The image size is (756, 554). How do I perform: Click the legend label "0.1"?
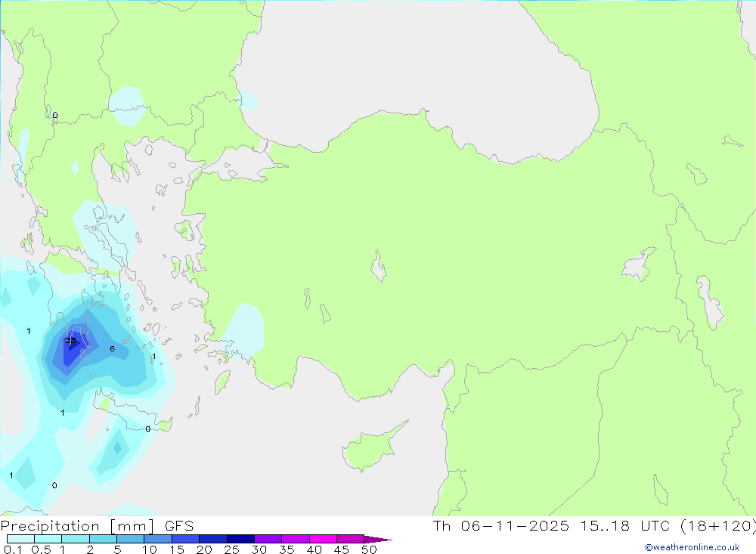click(x=13, y=549)
